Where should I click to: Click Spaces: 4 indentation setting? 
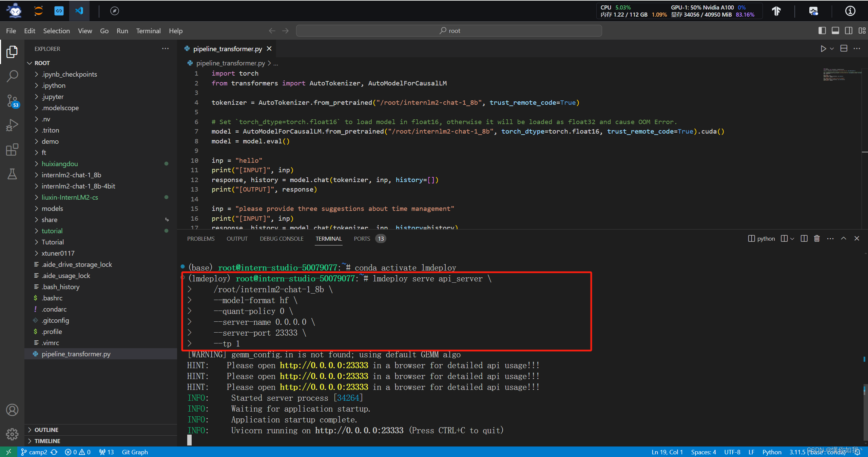click(703, 452)
